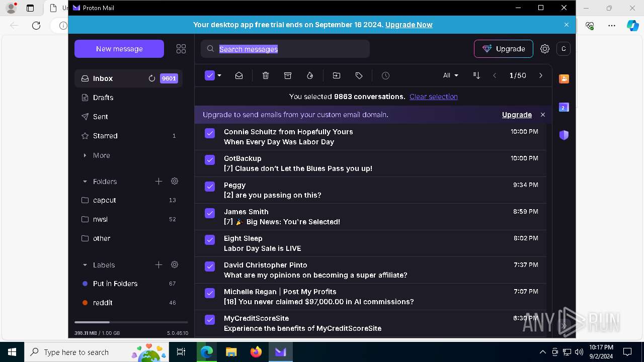Collapse the Labels section
Screen dimensions: 644x362
coord(85,265)
